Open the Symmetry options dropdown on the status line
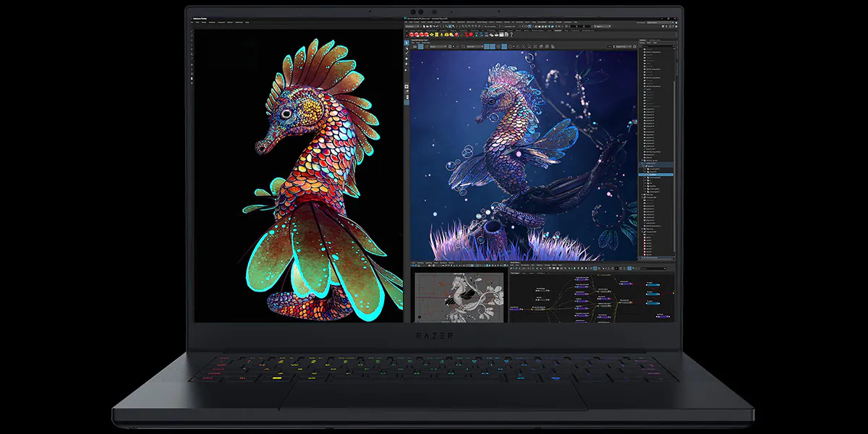 (x=512, y=27)
